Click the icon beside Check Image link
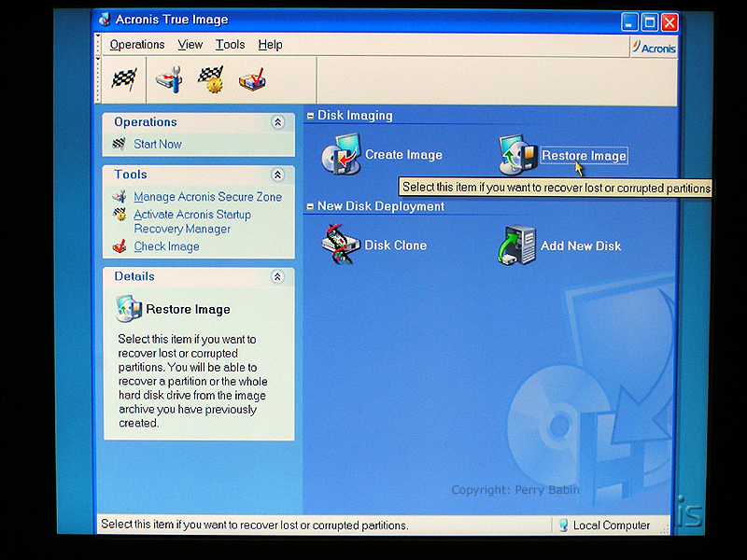The width and height of the screenshot is (747, 560). coord(120,246)
